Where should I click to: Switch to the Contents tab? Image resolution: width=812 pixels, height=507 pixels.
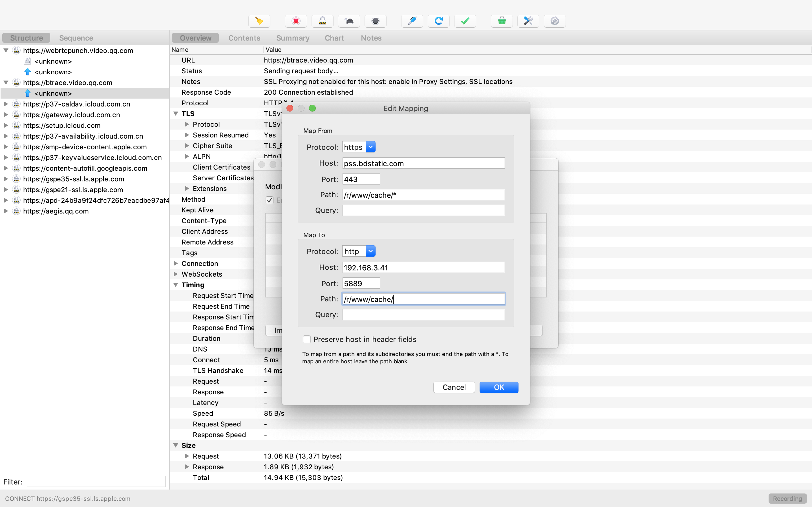[x=244, y=38]
